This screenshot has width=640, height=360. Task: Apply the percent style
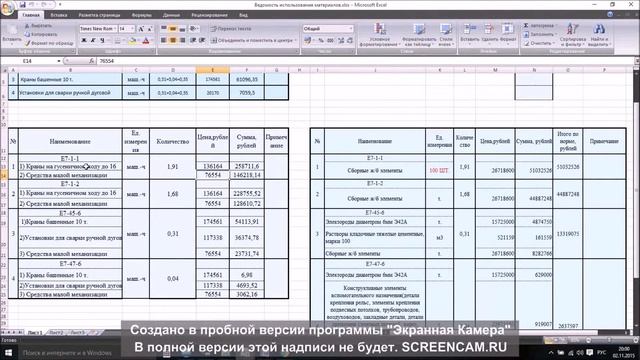321,40
